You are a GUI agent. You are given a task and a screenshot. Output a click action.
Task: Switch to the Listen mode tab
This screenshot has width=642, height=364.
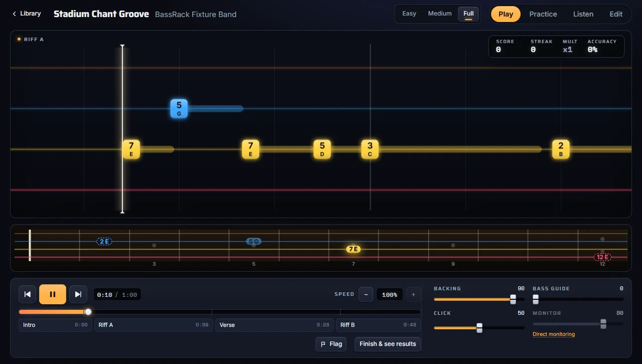(583, 14)
